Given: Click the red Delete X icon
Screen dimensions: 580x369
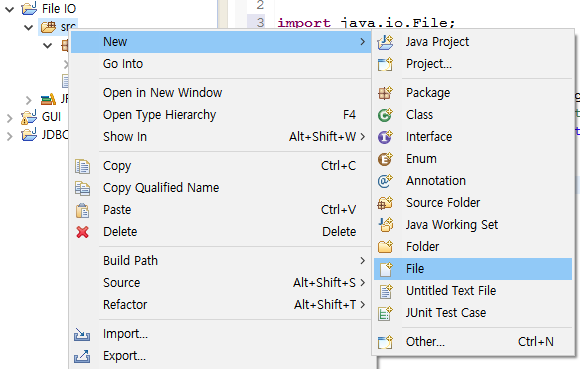Looking at the screenshot, I should pyautogui.click(x=82, y=232).
